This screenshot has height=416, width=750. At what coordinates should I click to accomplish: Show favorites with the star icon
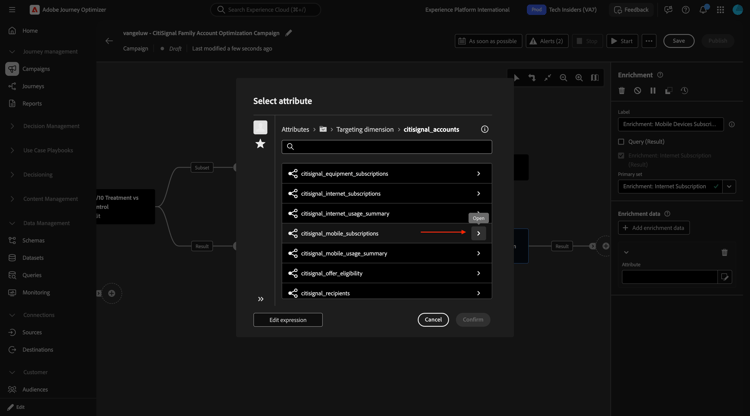click(x=260, y=144)
